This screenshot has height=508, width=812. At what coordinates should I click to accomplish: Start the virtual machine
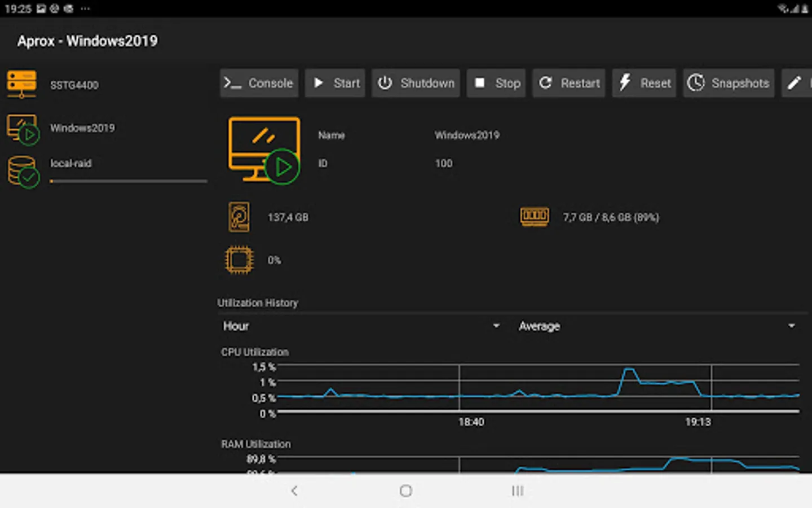pyautogui.click(x=335, y=83)
